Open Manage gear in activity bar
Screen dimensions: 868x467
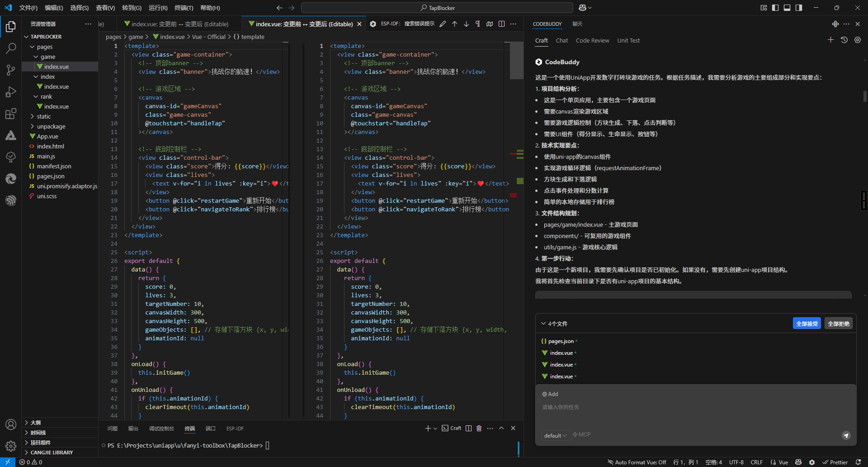point(11,446)
